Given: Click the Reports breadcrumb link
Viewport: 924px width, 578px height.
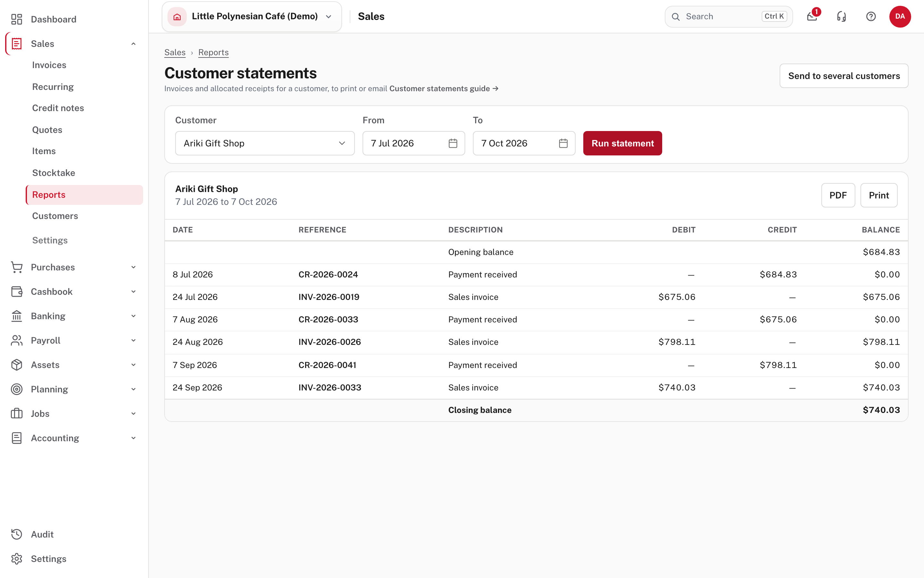Looking at the screenshot, I should pos(213,52).
